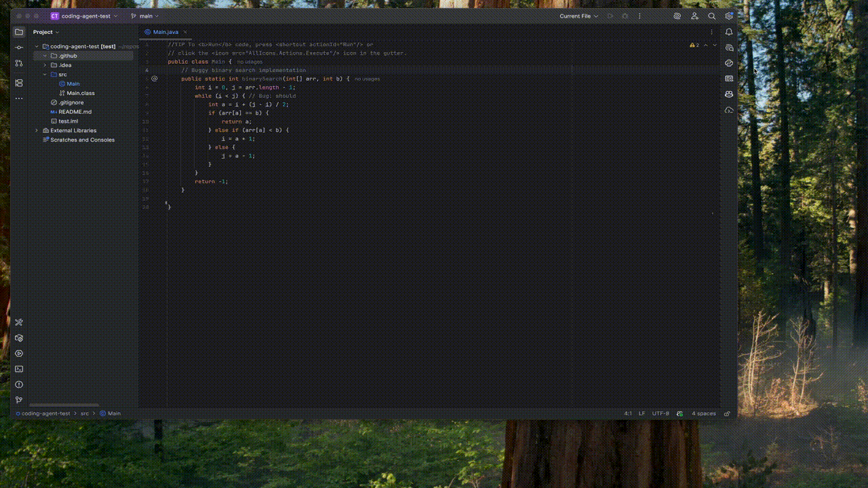Open the Structure tool window icon
868x488 pixels.
coord(18,81)
